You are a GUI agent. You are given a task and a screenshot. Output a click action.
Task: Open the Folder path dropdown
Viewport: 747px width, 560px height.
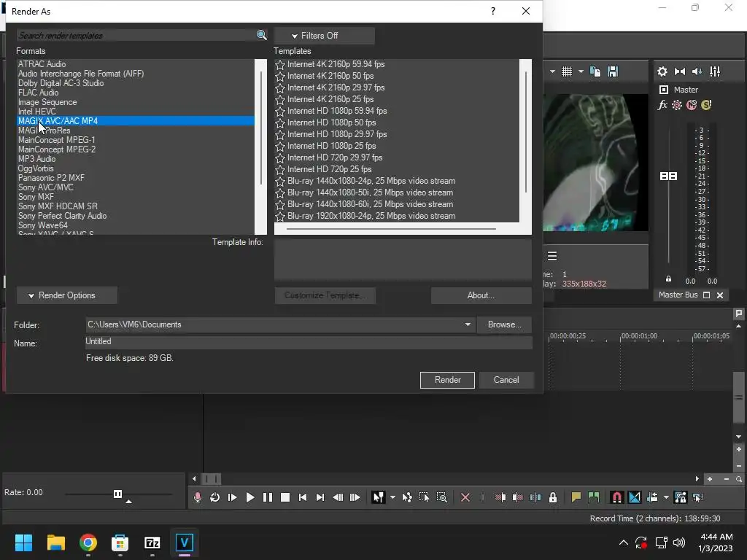pyautogui.click(x=468, y=324)
